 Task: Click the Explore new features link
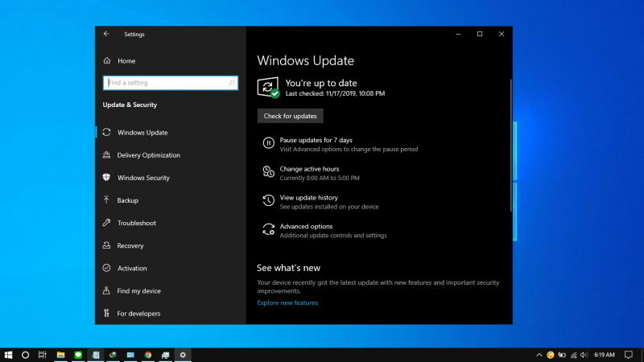[287, 303]
